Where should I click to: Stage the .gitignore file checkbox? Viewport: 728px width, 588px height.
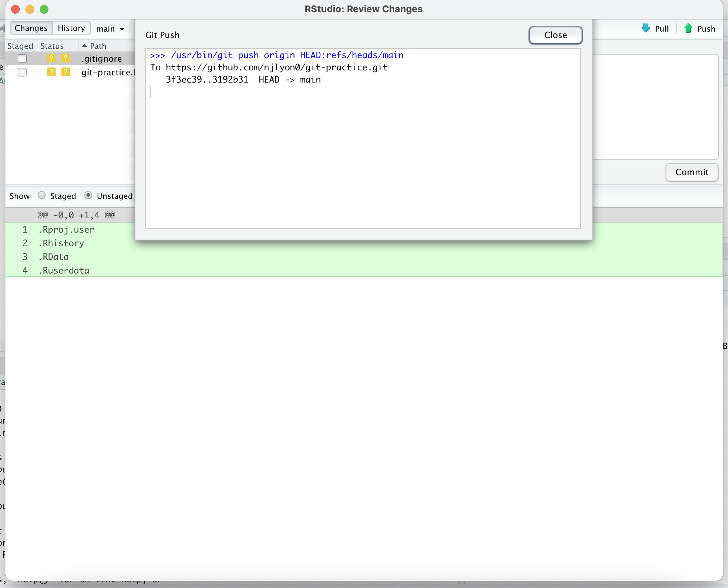point(22,59)
